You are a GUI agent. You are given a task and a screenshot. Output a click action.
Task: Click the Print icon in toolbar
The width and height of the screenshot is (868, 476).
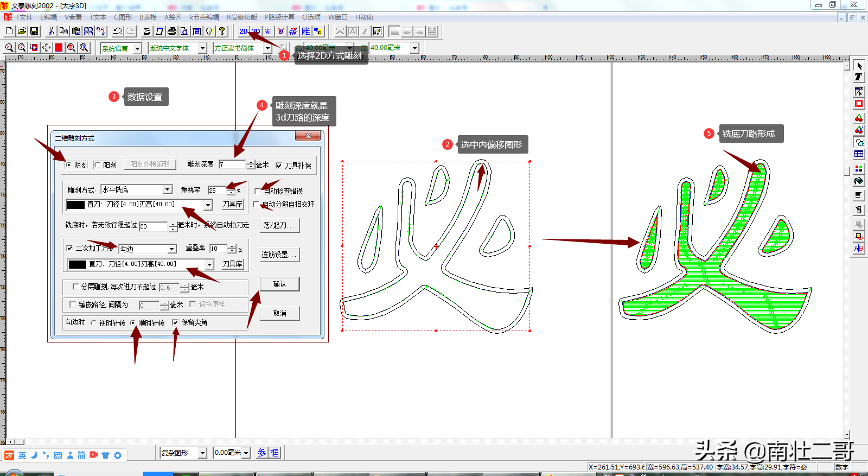coord(172,31)
